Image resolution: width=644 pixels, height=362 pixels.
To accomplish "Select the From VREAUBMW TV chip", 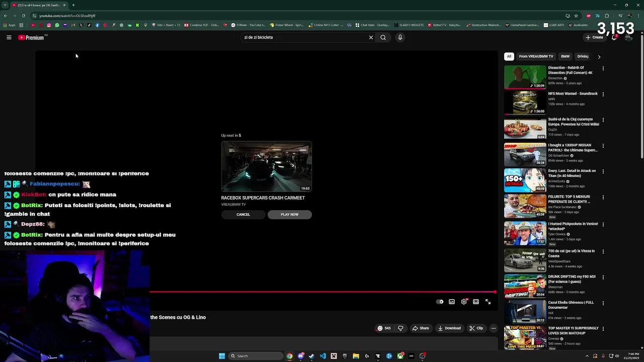I will click(536, 56).
